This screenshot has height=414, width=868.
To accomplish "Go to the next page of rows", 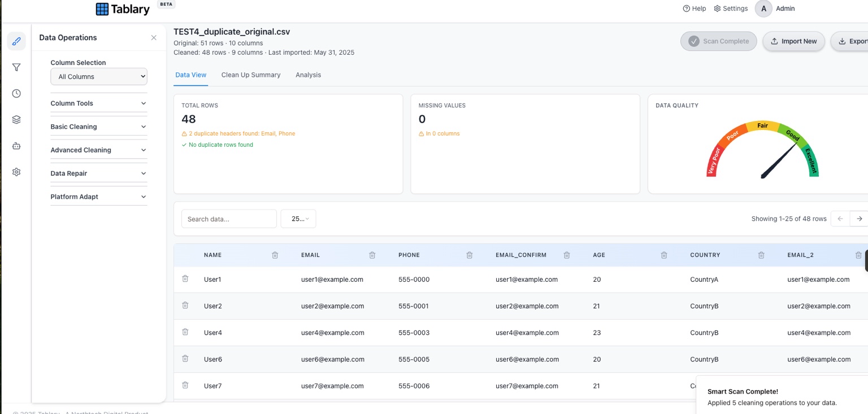I will (x=860, y=219).
